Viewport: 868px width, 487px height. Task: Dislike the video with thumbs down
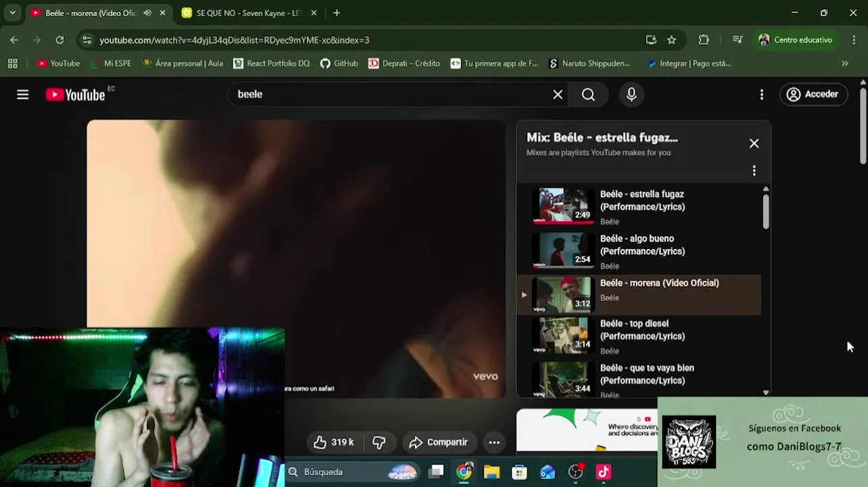[379, 442]
